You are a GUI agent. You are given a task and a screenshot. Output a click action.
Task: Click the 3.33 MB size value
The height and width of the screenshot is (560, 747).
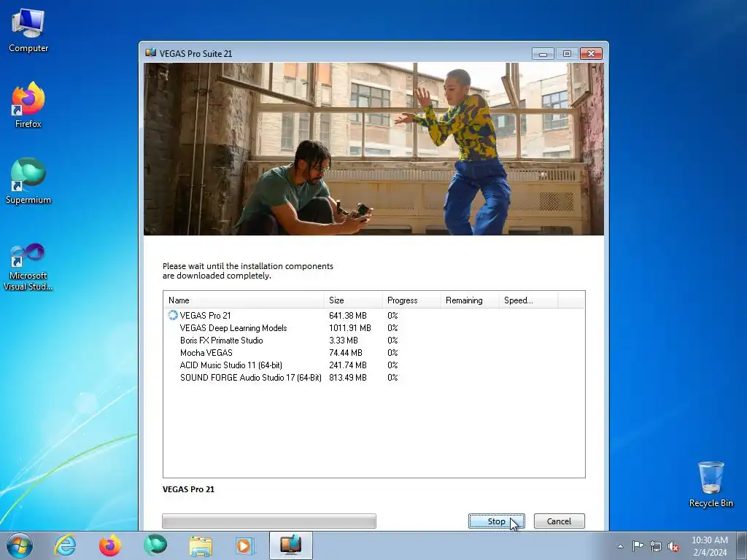(x=343, y=340)
